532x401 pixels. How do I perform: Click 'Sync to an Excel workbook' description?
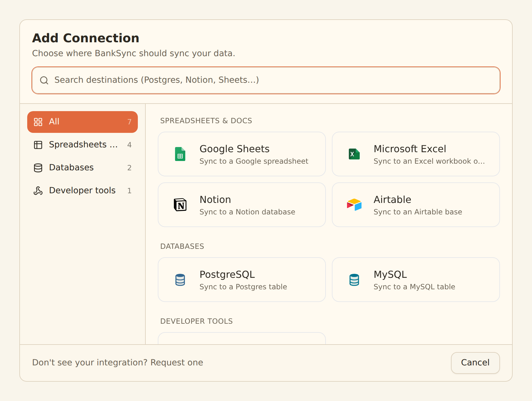429,161
